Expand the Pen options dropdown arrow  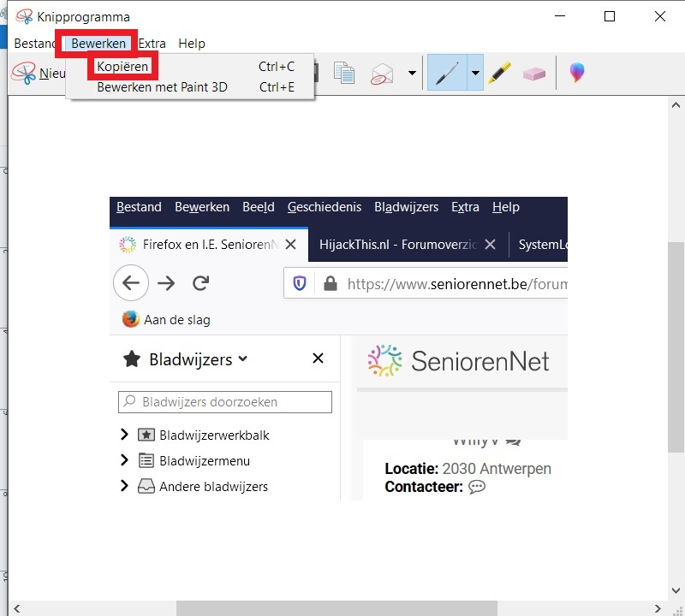475,74
